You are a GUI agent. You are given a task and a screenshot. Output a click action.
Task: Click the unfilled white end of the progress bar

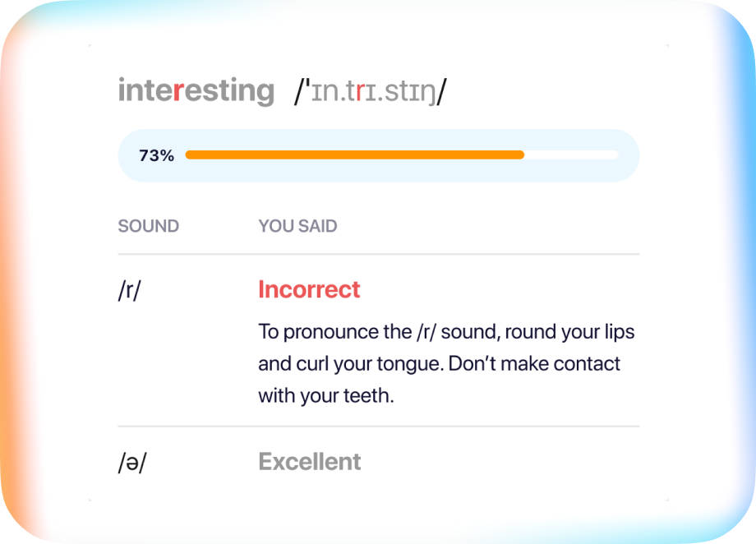pyautogui.click(x=572, y=154)
